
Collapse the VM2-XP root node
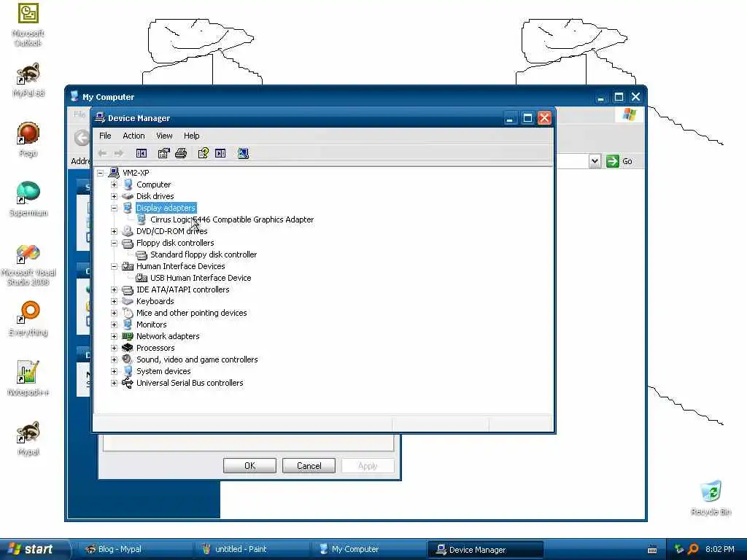(x=101, y=173)
